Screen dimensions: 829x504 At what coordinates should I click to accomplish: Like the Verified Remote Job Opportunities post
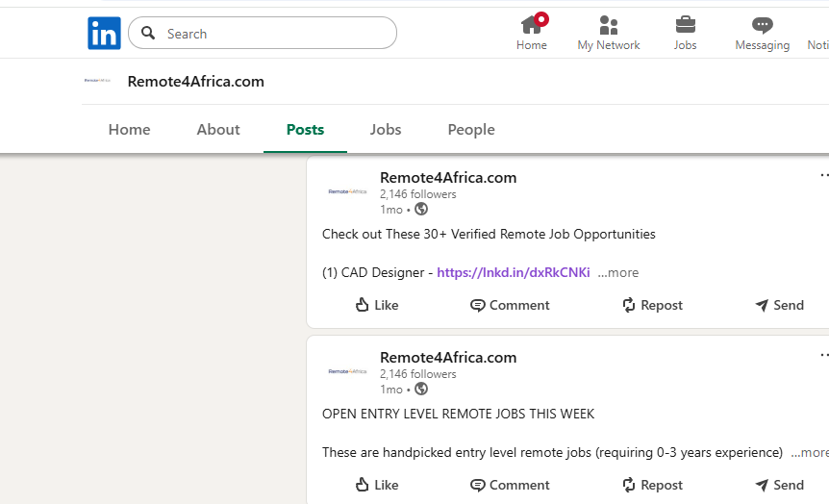click(376, 305)
